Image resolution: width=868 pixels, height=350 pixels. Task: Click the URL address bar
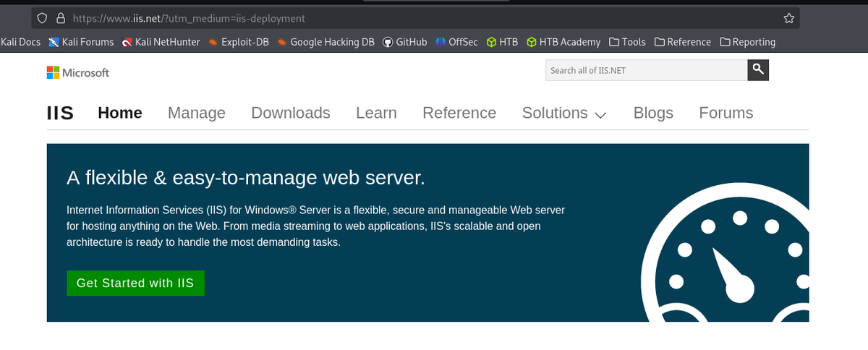tap(416, 18)
